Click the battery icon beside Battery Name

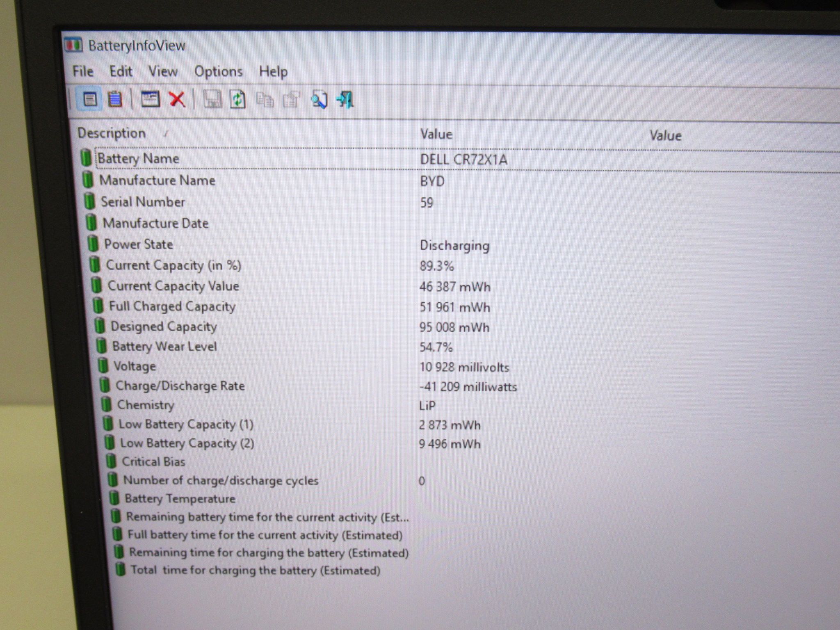point(86,157)
